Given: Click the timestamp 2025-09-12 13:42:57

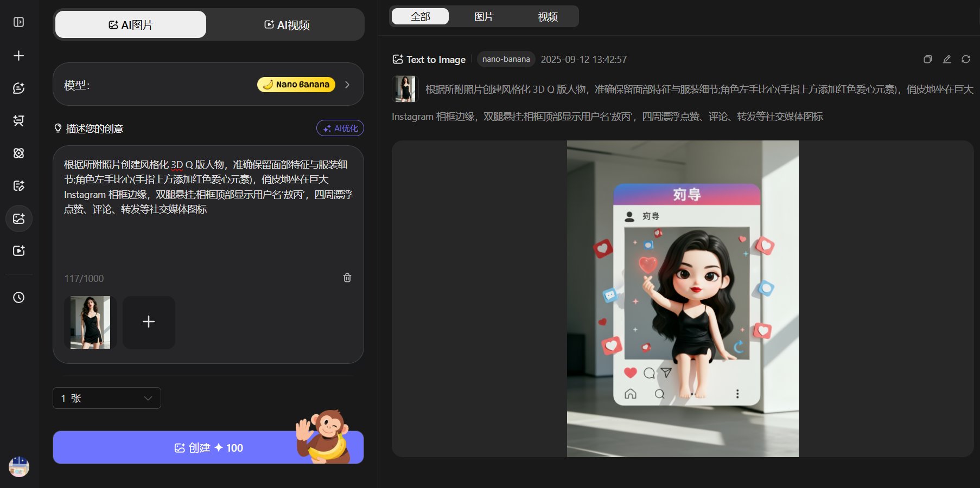Looking at the screenshot, I should pyautogui.click(x=584, y=60).
